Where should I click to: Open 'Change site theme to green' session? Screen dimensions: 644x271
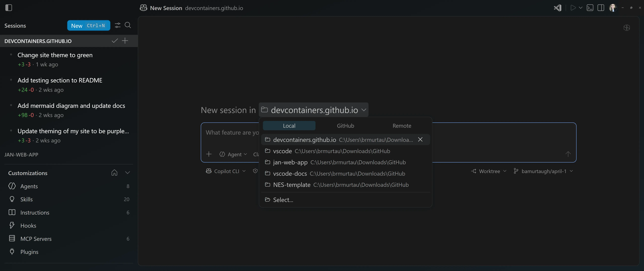click(x=69, y=59)
